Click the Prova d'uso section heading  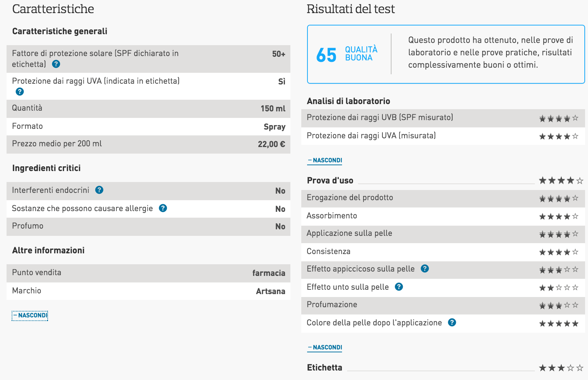[x=330, y=181]
